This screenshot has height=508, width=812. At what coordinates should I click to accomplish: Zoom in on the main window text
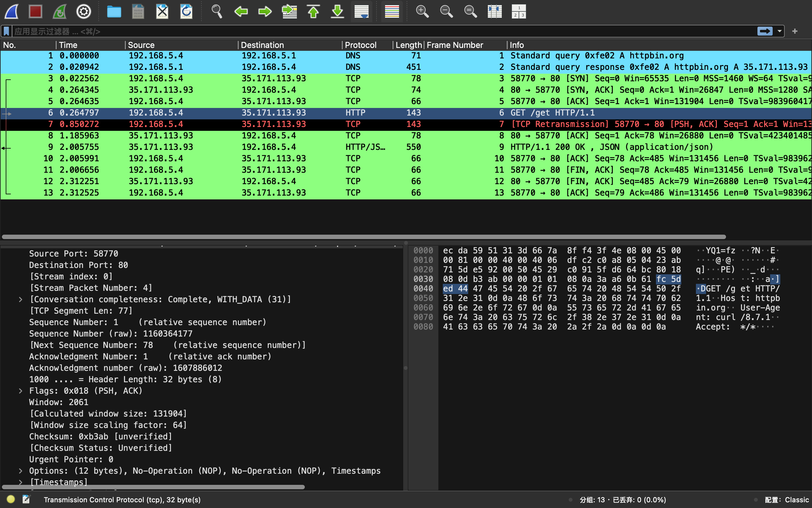422,12
